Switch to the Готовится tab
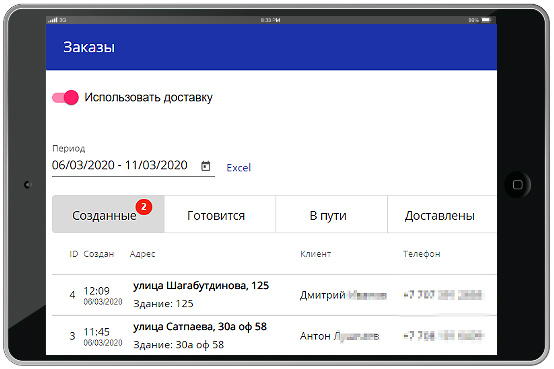Viewport: 554px width, 369px height. 219,214
